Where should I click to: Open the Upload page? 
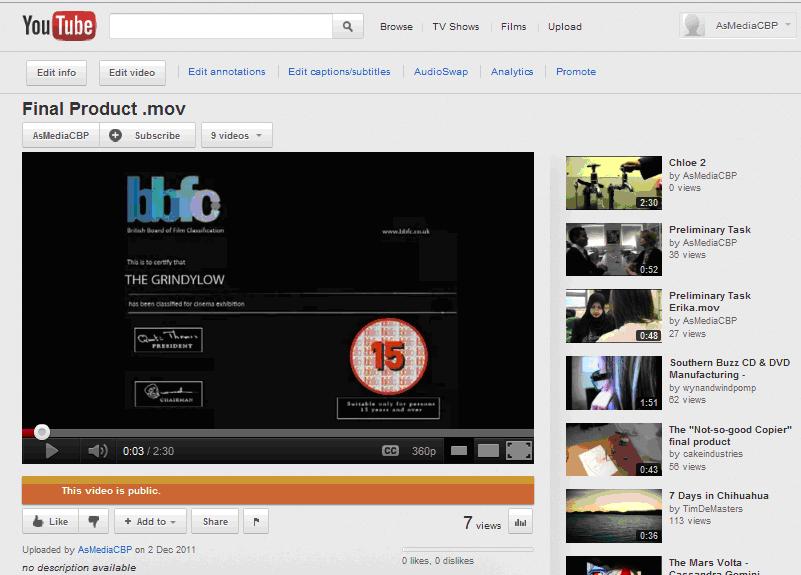pos(564,27)
